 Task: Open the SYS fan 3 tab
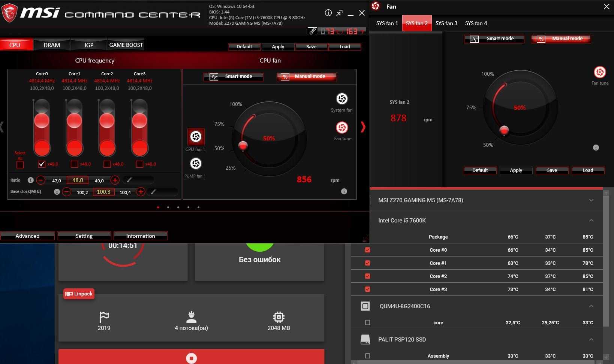point(446,23)
